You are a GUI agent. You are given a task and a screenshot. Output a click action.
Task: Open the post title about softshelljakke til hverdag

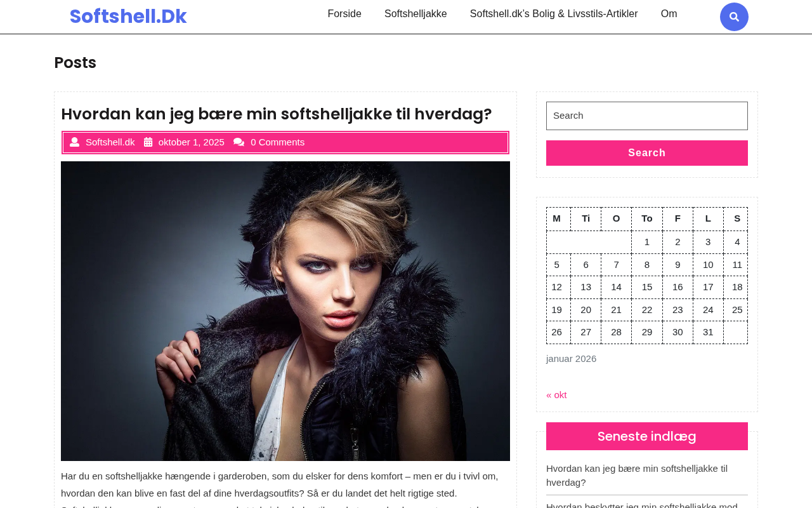point(277,114)
